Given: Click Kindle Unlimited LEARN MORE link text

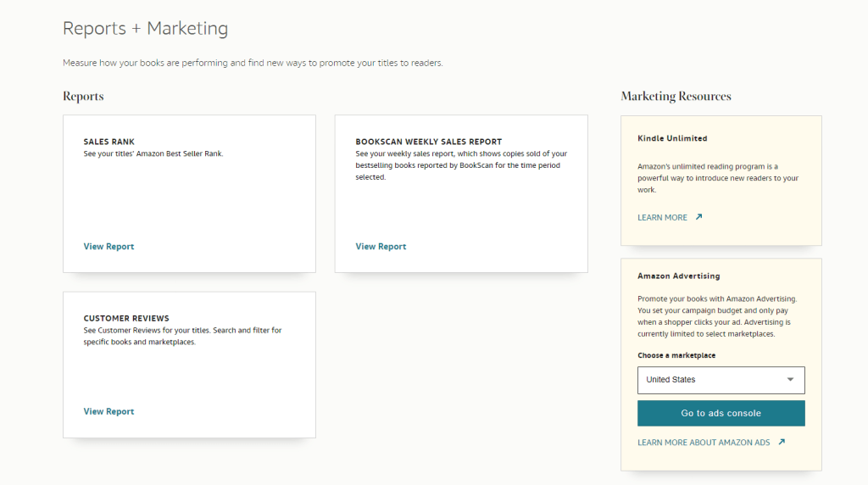Looking at the screenshot, I should click(x=662, y=218).
